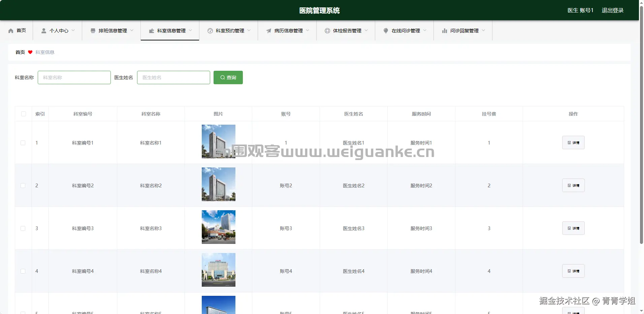The height and width of the screenshot is (314, 644).
Task: Open the 科室预约管理 menu
Action: [229, 31]
